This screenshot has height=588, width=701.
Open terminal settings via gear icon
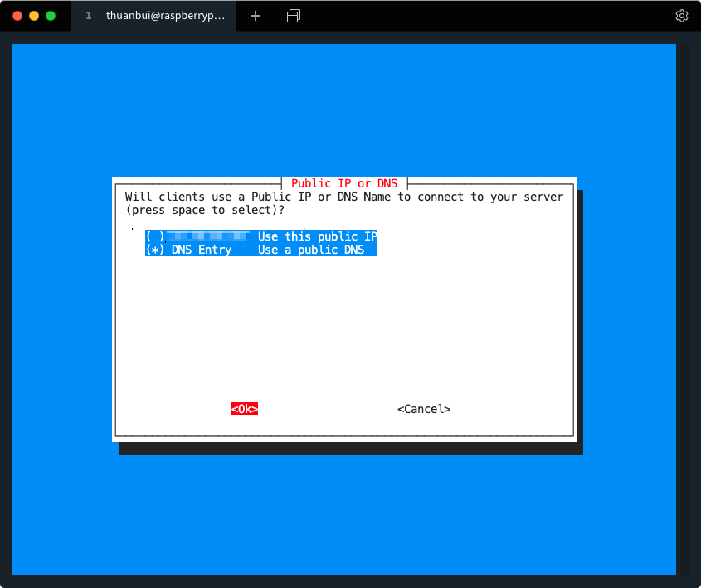click(x=682, y=16)
